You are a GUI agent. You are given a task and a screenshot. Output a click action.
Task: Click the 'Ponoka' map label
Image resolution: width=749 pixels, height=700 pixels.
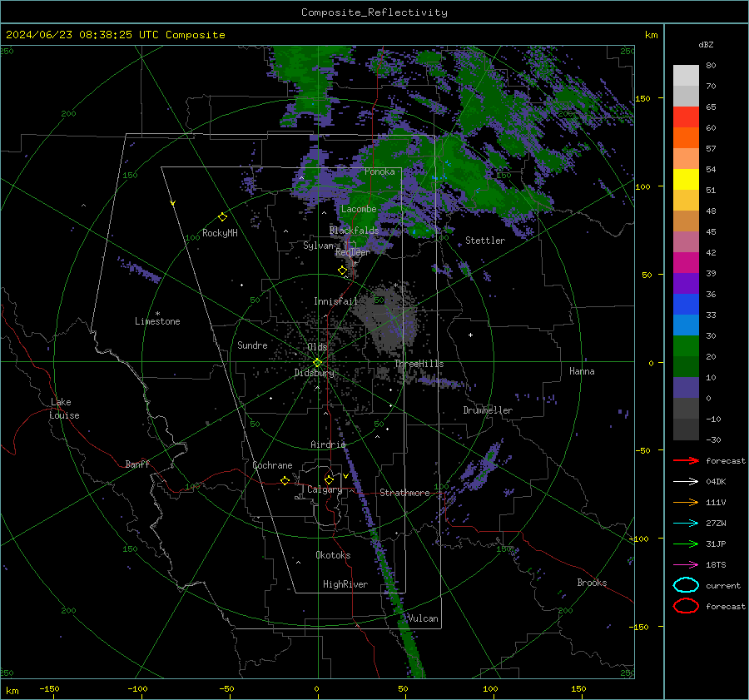point(379,171)
